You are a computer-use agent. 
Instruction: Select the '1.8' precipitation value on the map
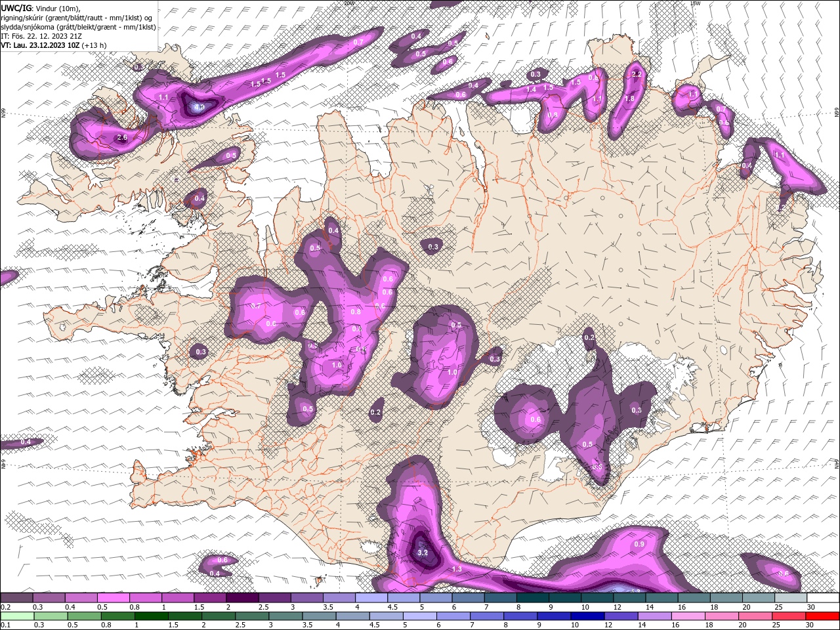[x=629, y=99]
